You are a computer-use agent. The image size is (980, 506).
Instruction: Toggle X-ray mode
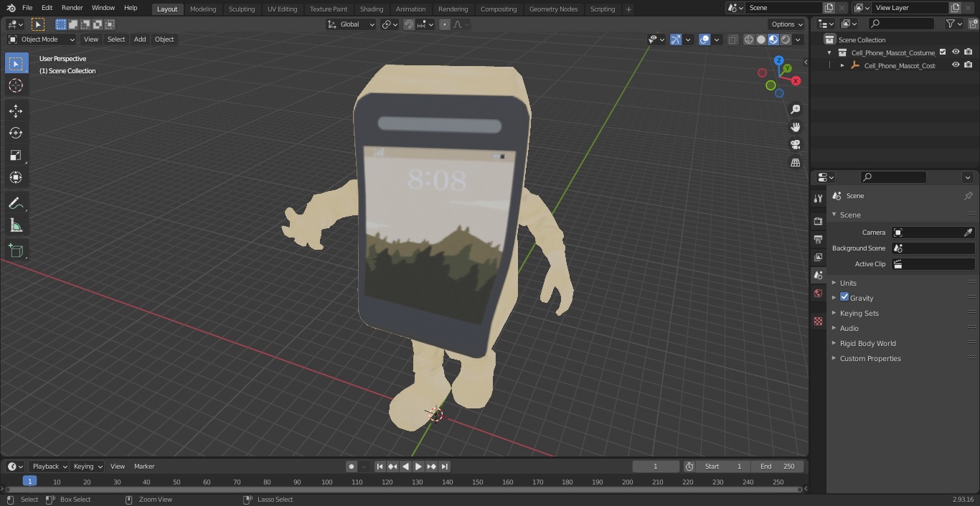(732, 39)
